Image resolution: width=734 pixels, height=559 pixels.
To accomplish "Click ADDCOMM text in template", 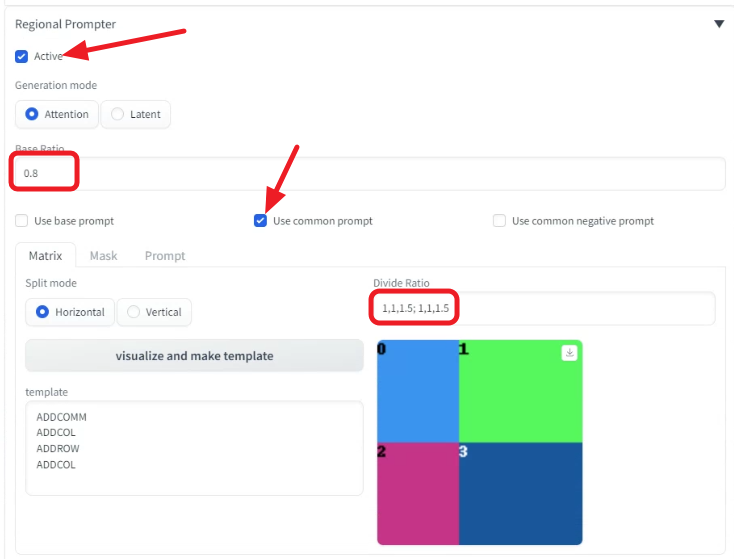I will click(61, 417).
